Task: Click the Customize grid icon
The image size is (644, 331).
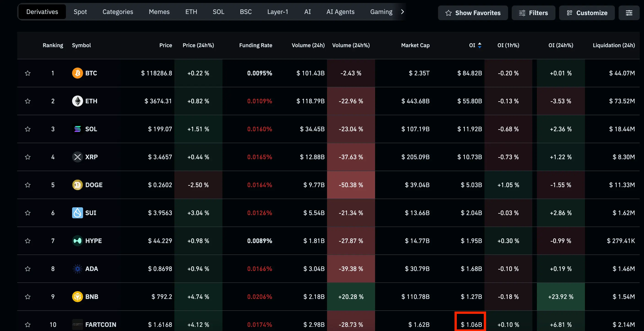Action: pos(570,13)
